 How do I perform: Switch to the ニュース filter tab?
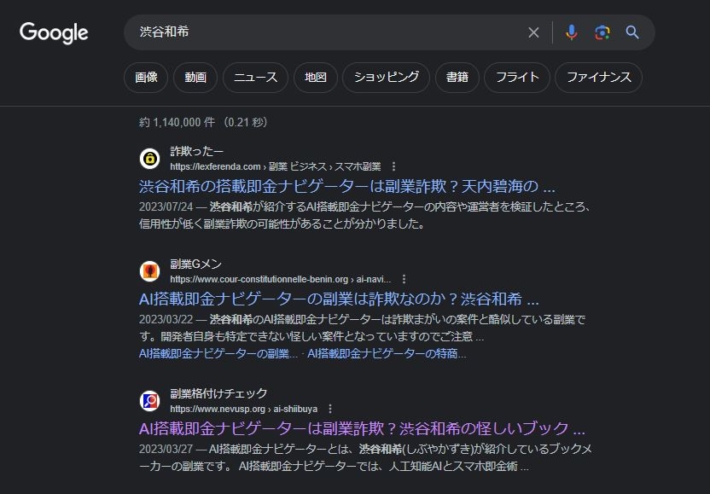tap(255, 77)
